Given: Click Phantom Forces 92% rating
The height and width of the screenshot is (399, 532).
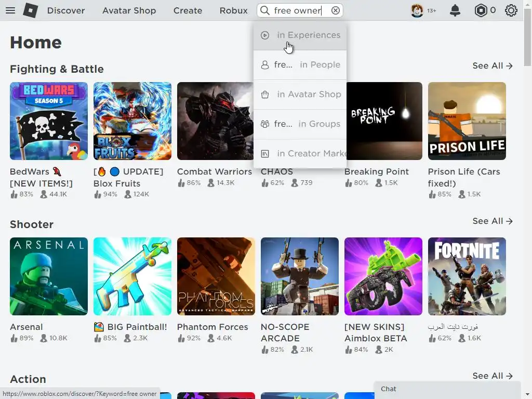Looking at the screenshot, I should point(189,338).
